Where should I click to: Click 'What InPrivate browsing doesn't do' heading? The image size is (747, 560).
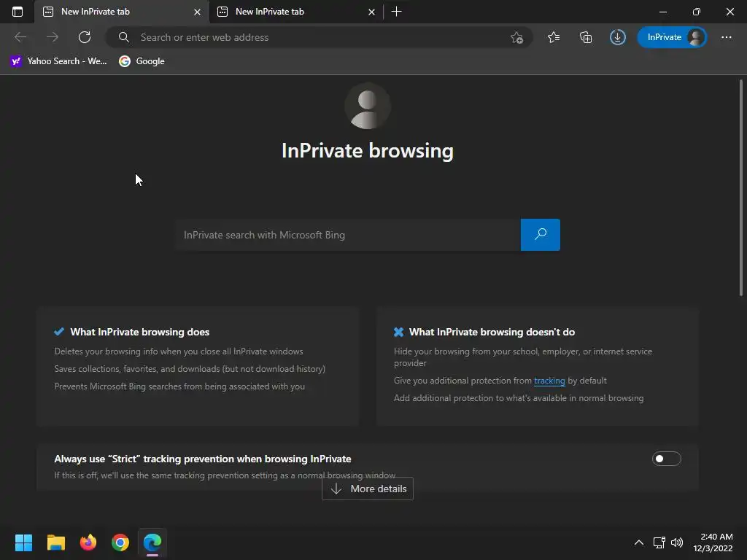pyautogui.click(x=492, y=332)
